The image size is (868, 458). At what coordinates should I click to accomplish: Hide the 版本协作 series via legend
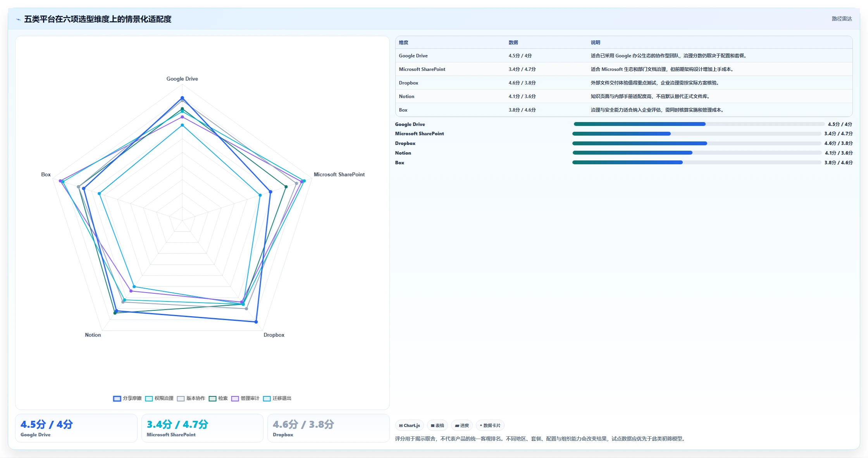191,398
